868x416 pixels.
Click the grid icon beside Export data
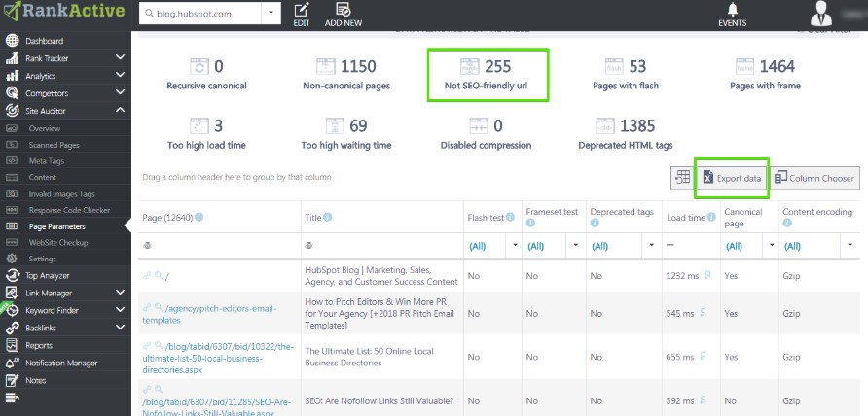pos(681,178)
